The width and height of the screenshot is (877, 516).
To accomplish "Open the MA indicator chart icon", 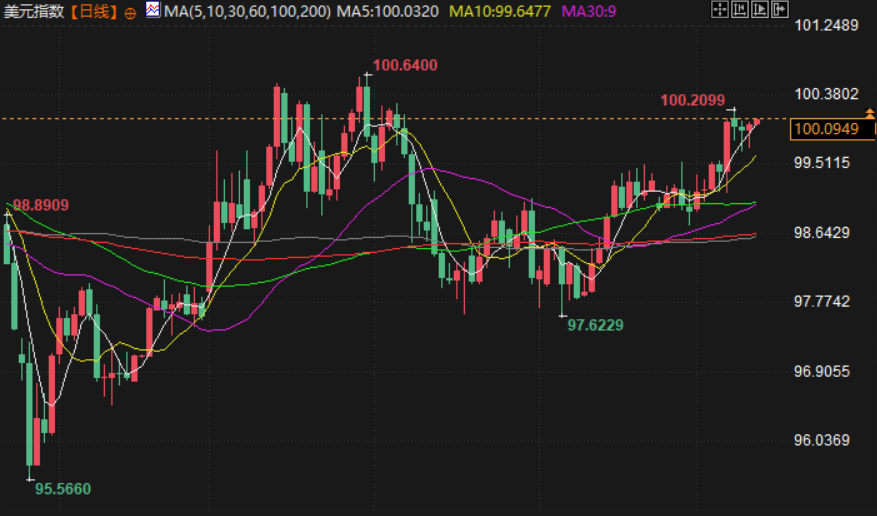I will tap(153, 10).
